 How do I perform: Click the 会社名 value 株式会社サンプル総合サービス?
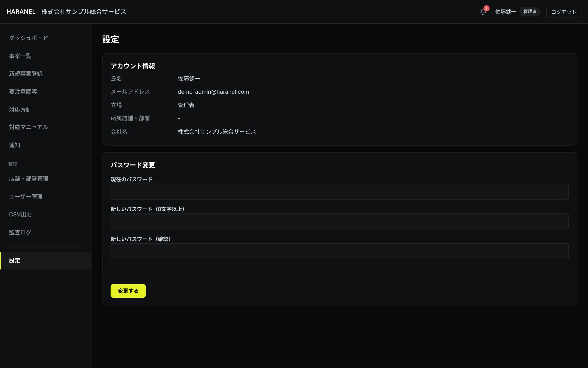[x=217, y=132]
